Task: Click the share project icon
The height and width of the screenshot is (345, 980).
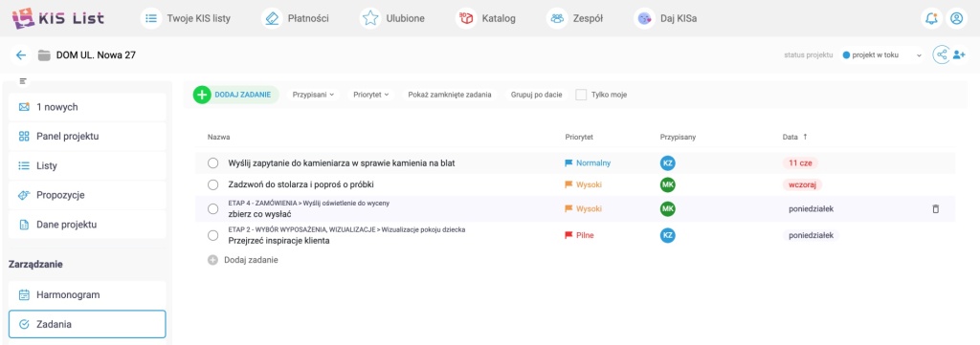Action: [x=942, y=54]
